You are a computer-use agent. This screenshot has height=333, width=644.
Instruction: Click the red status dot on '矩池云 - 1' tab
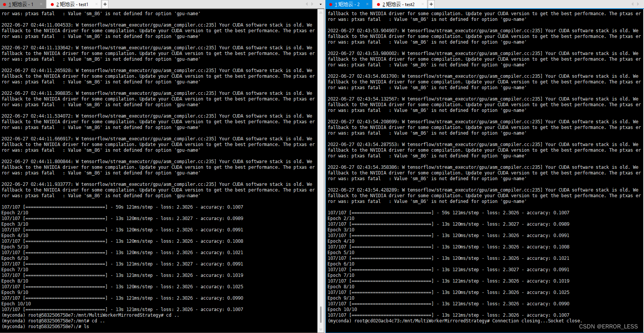pyautogui.click(x=5, y=5)
